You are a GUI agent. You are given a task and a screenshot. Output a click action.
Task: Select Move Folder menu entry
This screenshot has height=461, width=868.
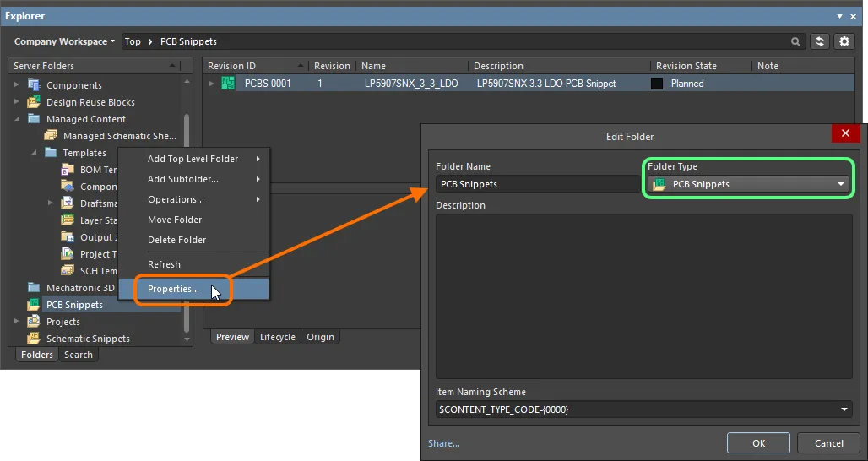click(193, 220)
